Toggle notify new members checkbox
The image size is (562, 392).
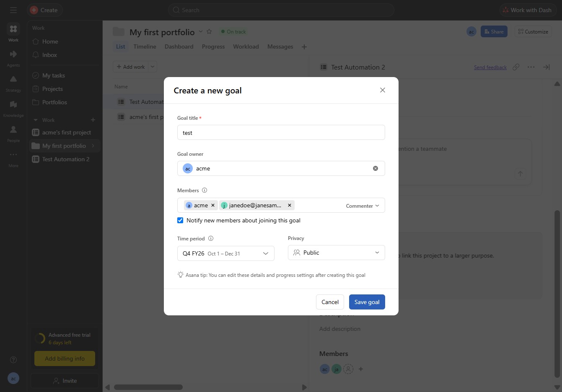pyautogui.click(x=180, y=220)
